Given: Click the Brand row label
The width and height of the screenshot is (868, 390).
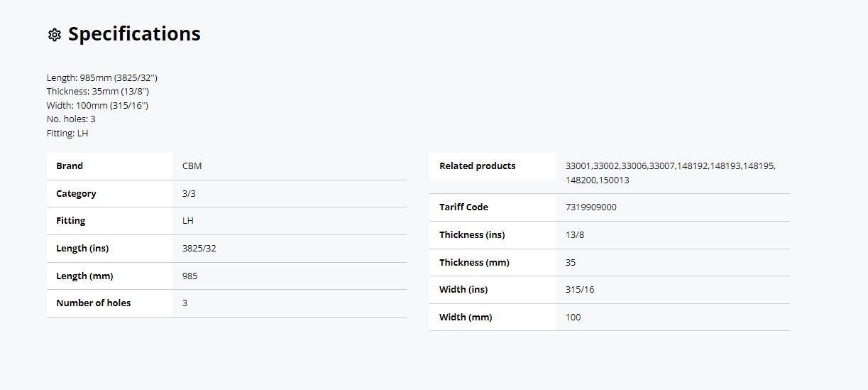Looking at the screenshot, I should click(70, 166).
